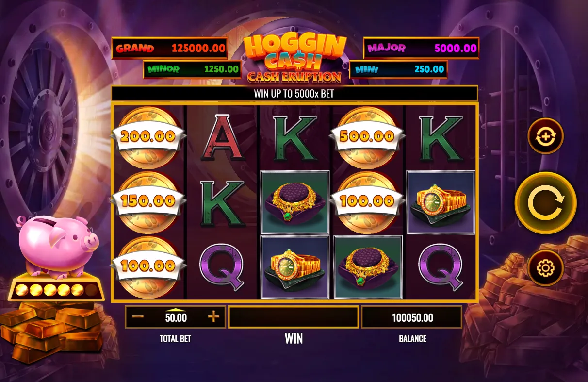
Task: Click the 150.00 gold coin symbol
Action: 148,201
